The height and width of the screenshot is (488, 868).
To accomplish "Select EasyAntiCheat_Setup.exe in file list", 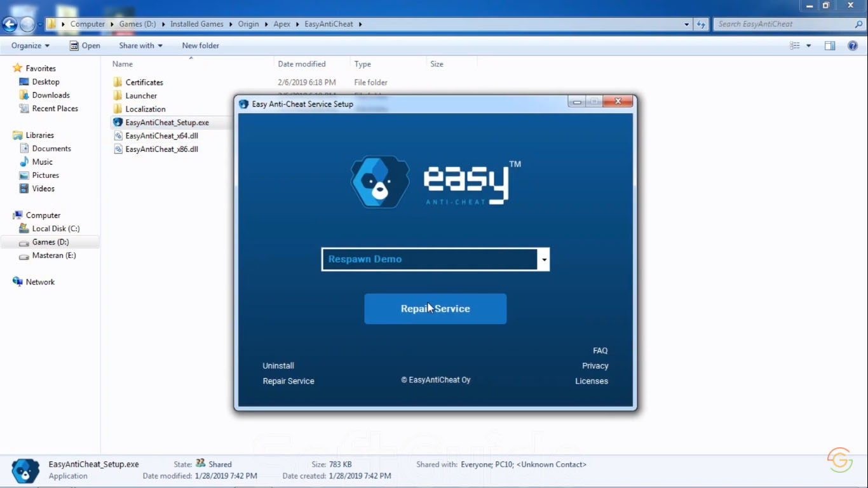I will [x=167, y=123].
